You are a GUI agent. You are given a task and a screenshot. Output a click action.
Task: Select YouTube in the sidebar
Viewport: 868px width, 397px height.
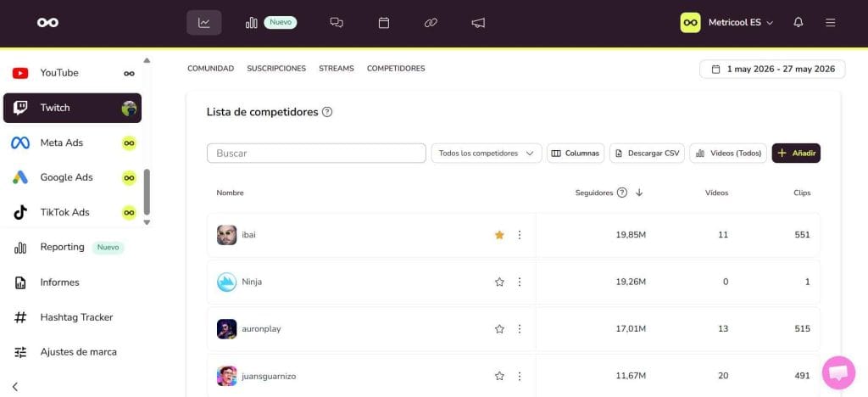pos(73,73)
